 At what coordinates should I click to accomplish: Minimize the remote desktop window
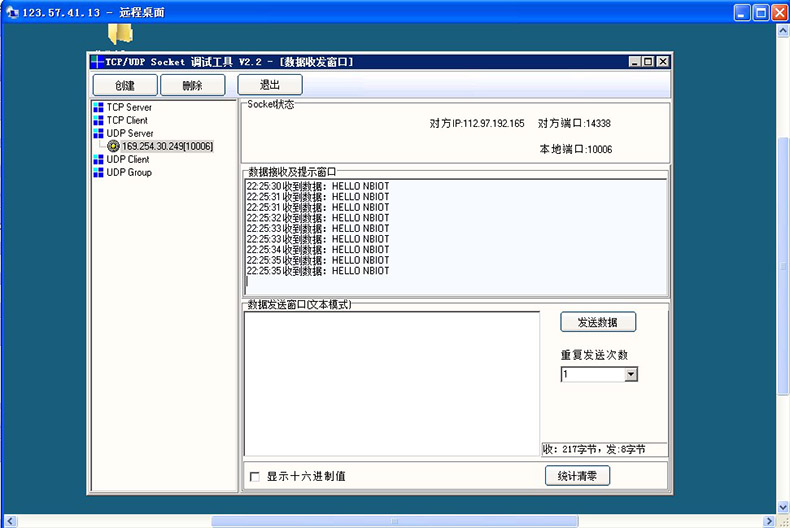coord(742,13)
